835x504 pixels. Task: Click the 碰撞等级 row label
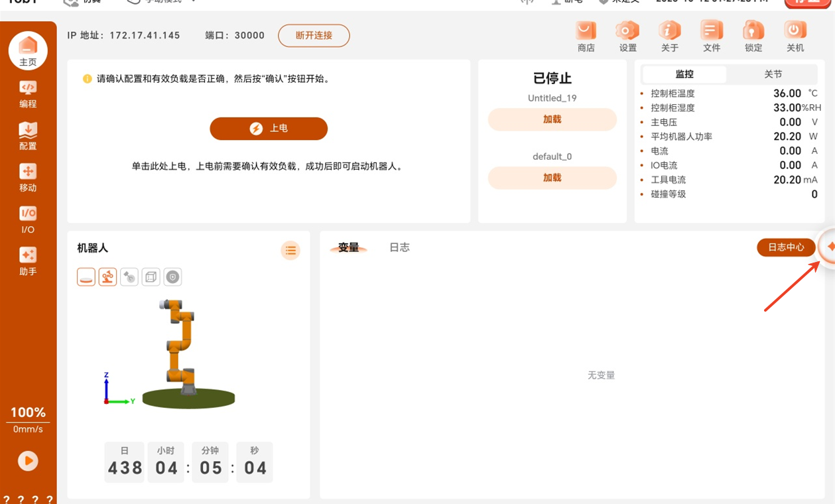pyautogui.click(x=668, y=194)
